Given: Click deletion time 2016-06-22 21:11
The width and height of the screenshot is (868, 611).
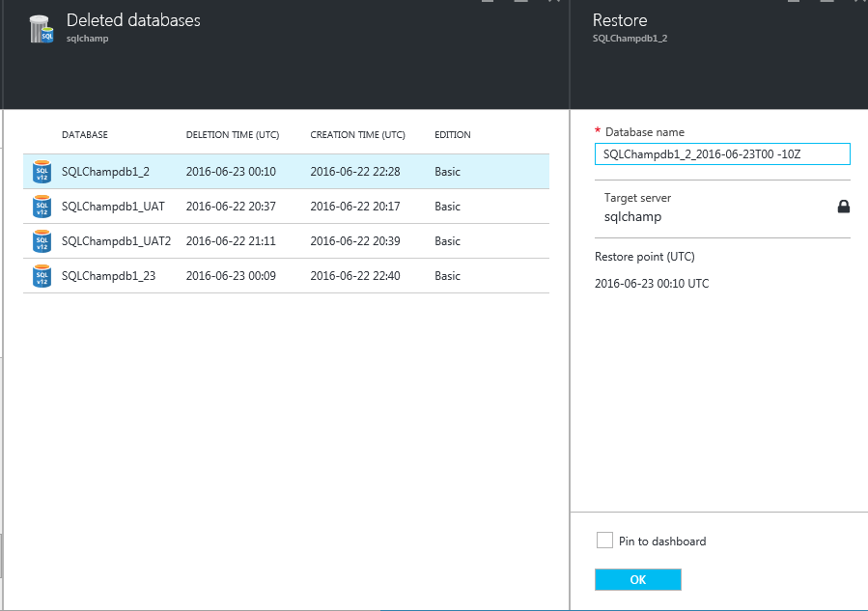Looking at the screenshot, I should 231,241.
